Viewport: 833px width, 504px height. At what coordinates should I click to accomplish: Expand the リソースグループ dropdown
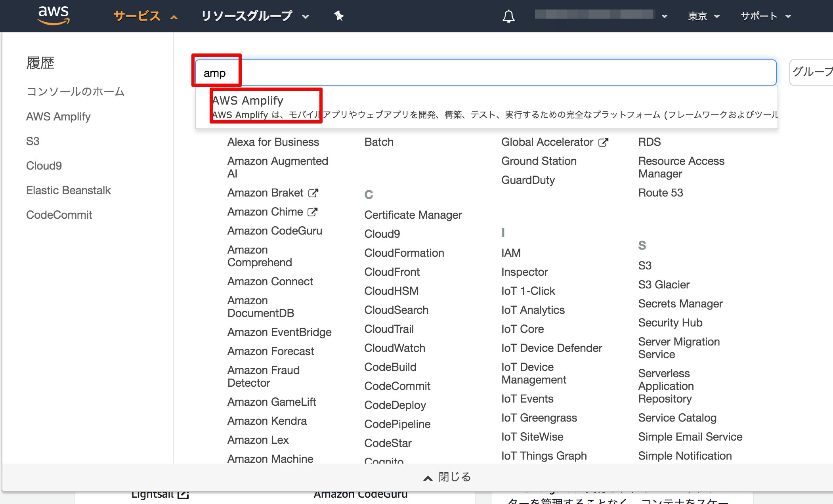255,16
